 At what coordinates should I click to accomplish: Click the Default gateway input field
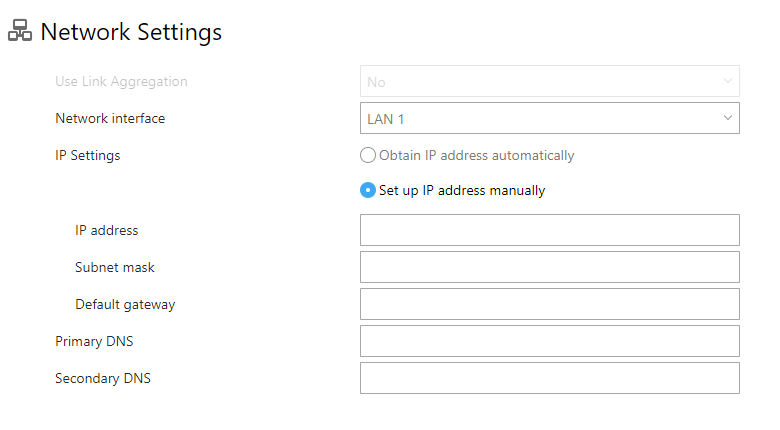coord(550,304)
